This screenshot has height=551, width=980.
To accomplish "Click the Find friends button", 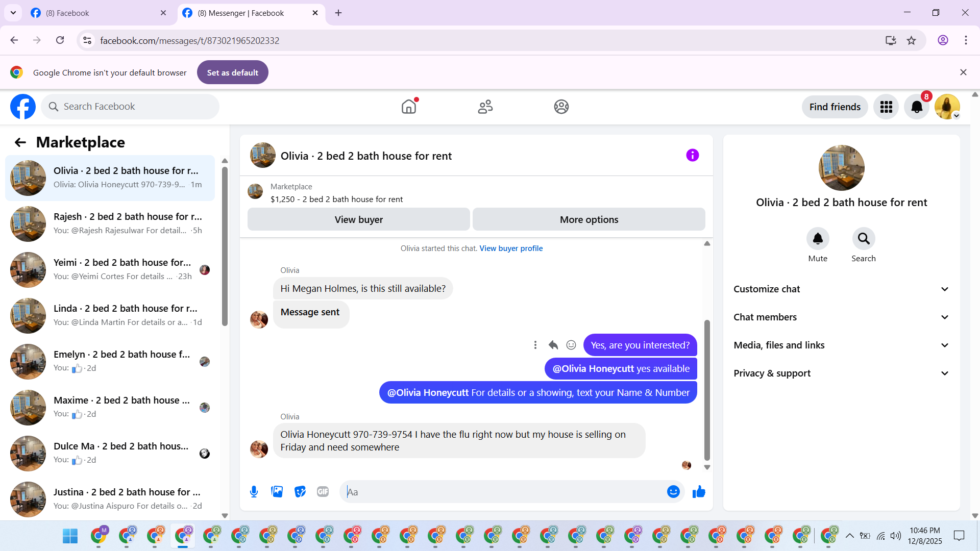I will (x=835, y=107).
